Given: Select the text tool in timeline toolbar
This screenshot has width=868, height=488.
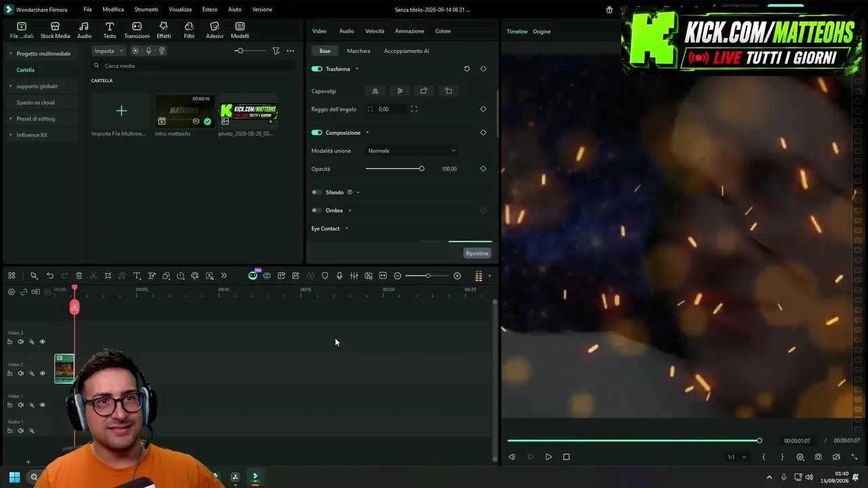Looking at the screenshot, I should tap(137, 276).
